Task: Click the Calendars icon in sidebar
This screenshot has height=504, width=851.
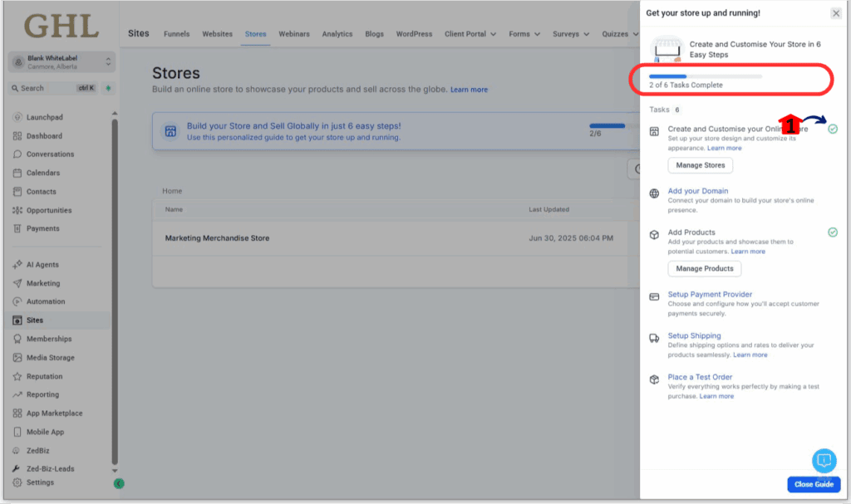Action: tap(17, 173)
